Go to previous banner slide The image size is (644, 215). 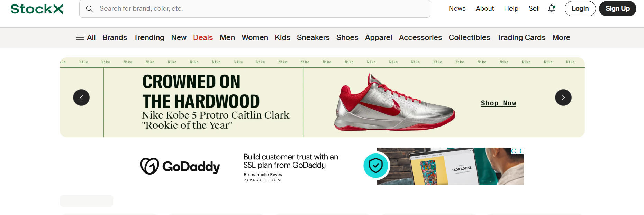click(81, 97)
